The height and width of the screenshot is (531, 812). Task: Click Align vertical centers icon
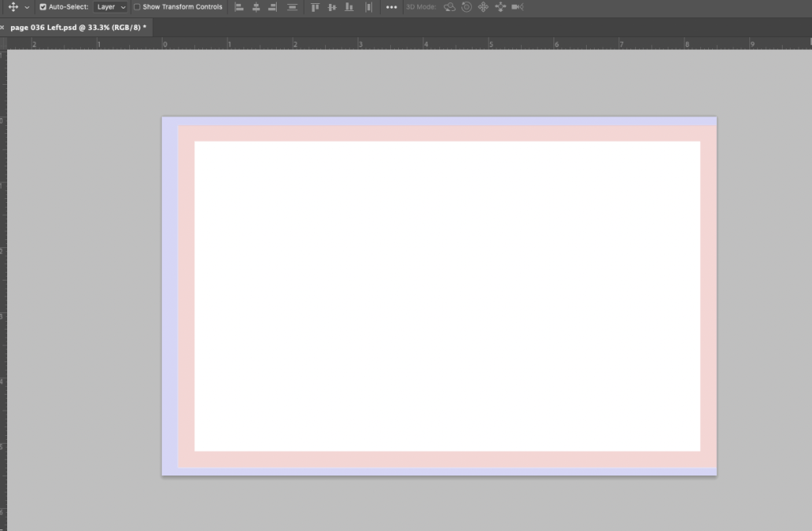point(331,7)
